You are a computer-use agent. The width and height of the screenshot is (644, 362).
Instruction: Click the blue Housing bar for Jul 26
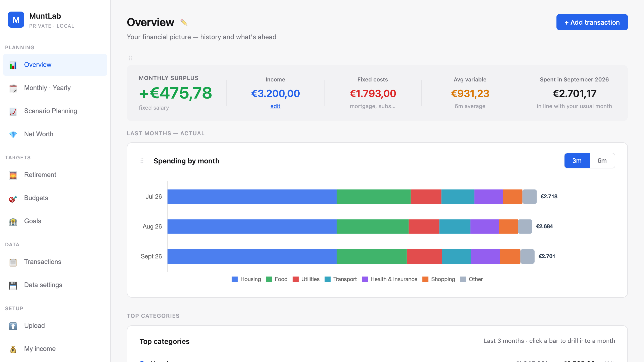(x=252, y=197)
